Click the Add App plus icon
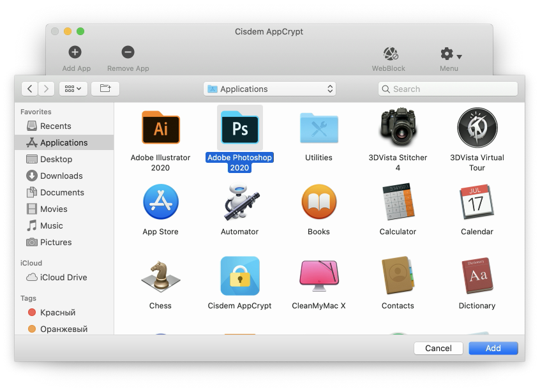The image size is (540, 392). 75,52
